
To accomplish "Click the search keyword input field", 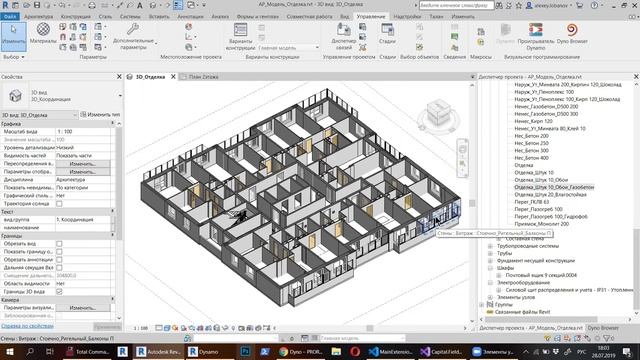I will [456, 5].
